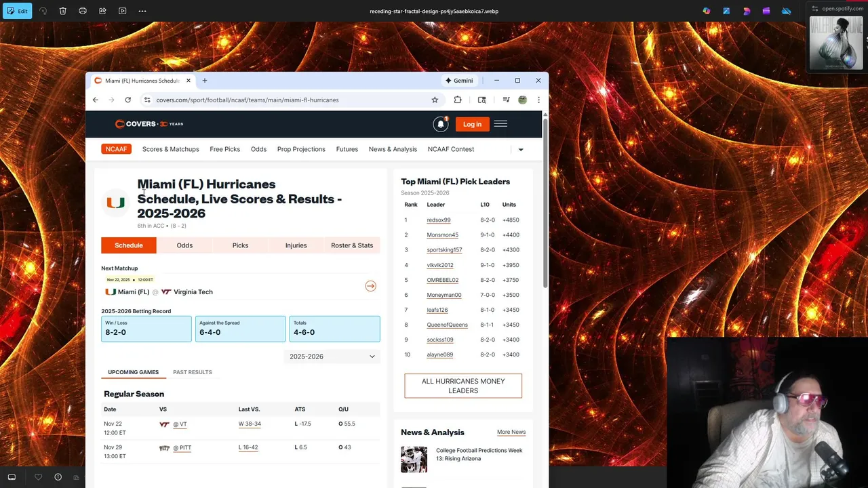Click the OneDrive cloud icon
868x488 pixels.
point(786,11)
